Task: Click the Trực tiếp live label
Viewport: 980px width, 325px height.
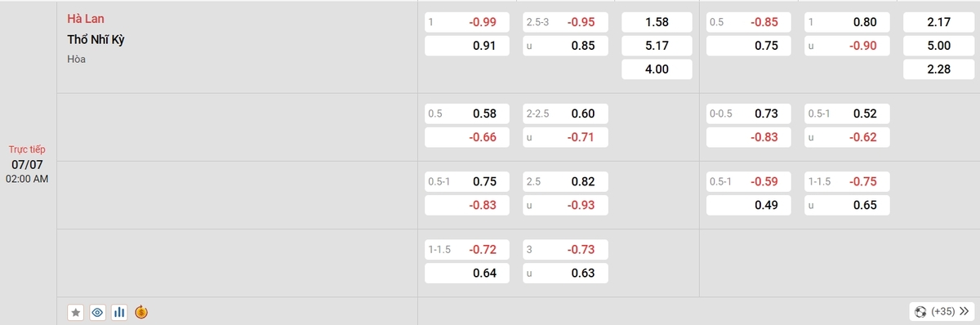Action: coord(28,149)
